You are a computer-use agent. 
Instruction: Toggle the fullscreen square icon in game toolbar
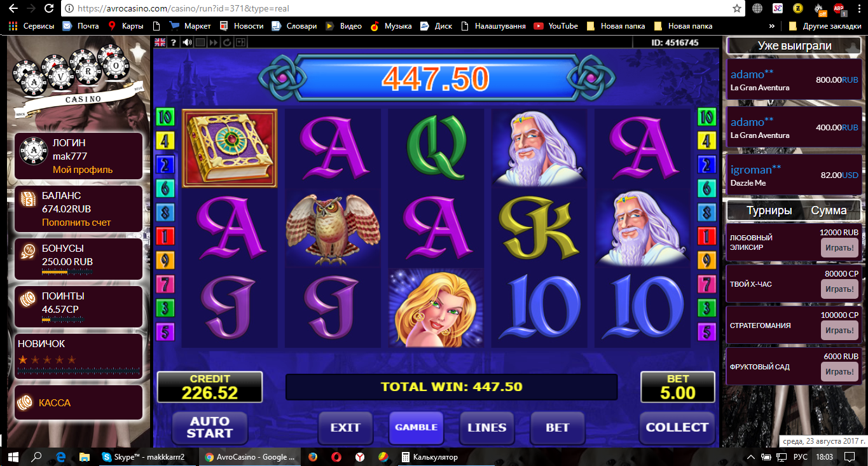(x=200, y=43)
